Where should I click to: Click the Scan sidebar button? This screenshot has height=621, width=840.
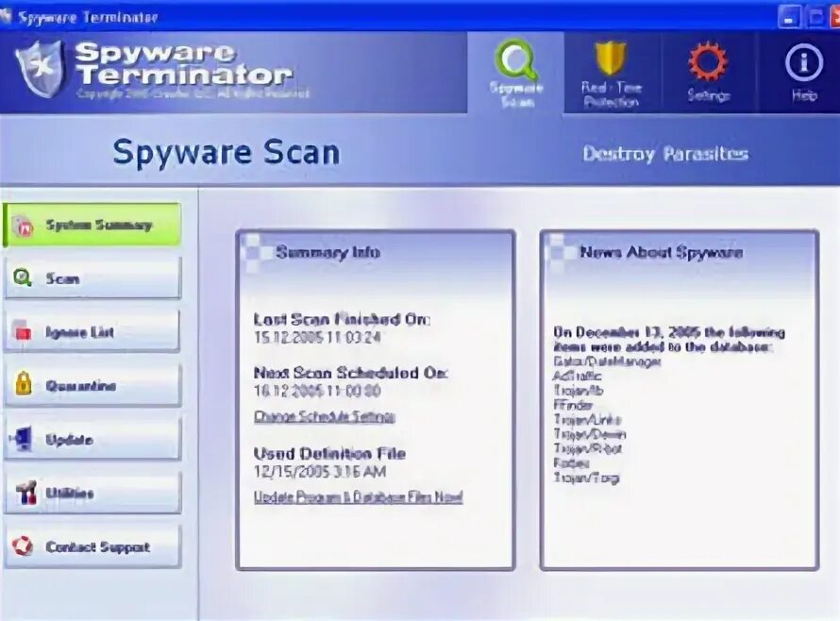point(92,278)
